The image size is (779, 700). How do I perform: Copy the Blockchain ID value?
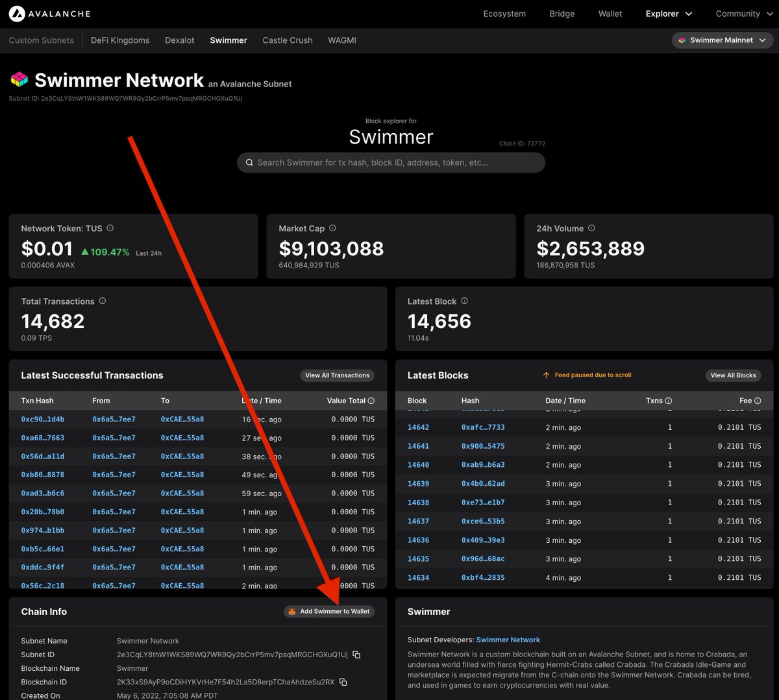pos(343,682)
